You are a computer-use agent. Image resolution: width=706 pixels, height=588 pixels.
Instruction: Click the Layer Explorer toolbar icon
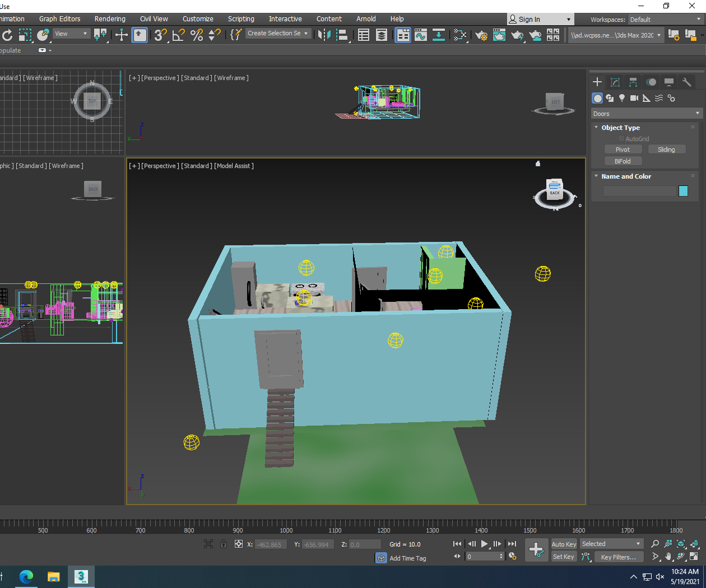pyautogui.click(x=382, y=35)
